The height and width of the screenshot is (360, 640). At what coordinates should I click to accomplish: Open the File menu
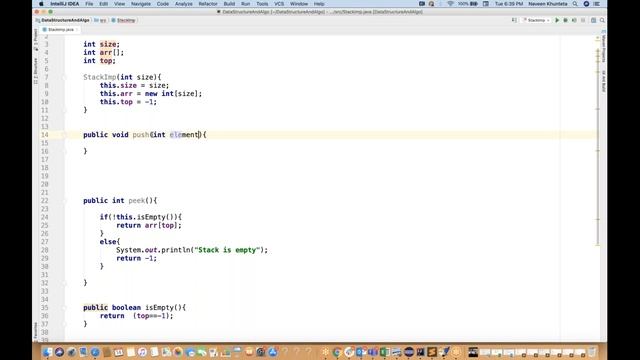coord(89,4)
